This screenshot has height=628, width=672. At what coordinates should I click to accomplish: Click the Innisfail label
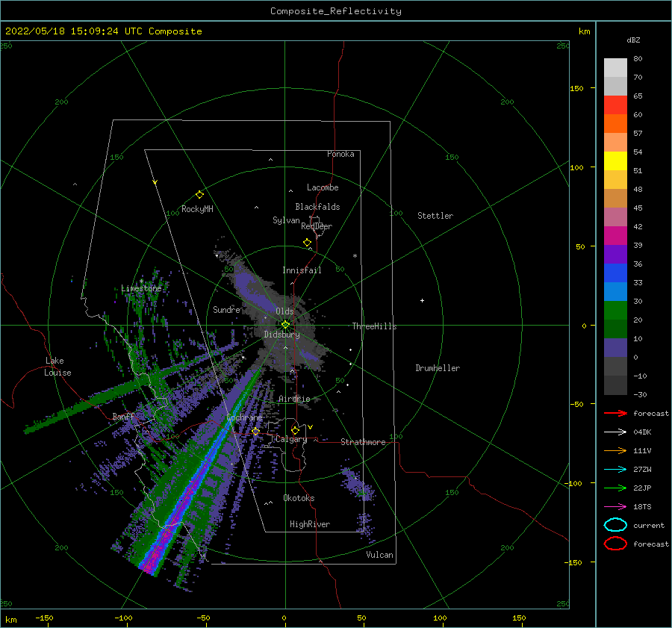coord(302,270)
